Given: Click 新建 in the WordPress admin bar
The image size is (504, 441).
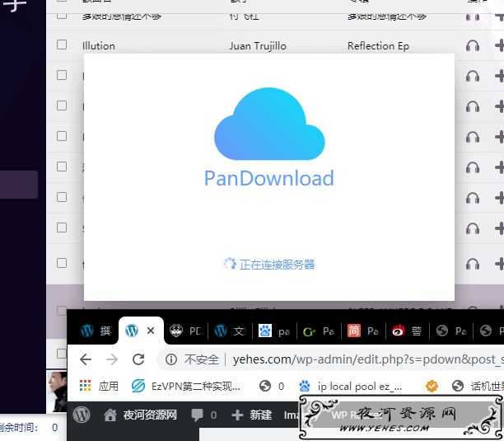Looking at the screenshot, I should click(x=252, y=415).
